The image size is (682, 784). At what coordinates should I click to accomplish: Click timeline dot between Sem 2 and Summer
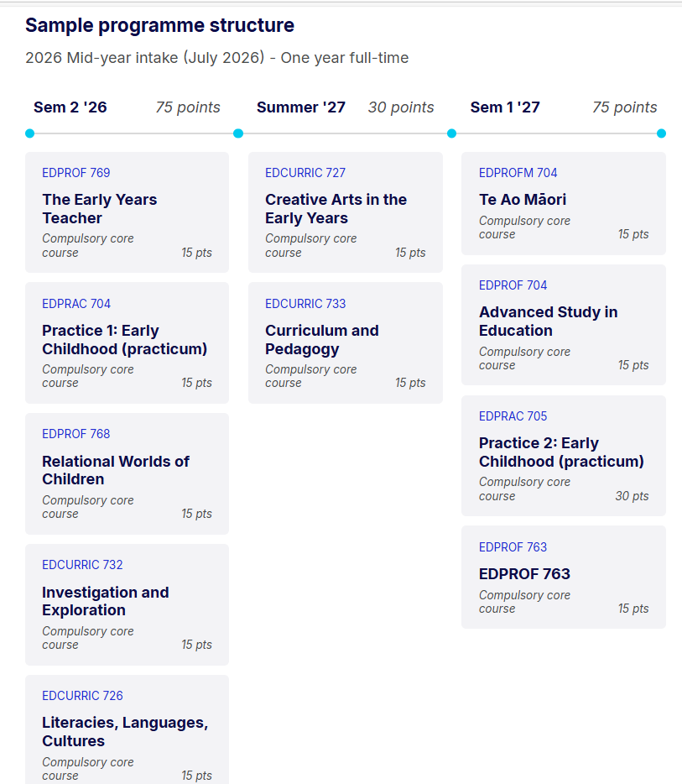238,133
